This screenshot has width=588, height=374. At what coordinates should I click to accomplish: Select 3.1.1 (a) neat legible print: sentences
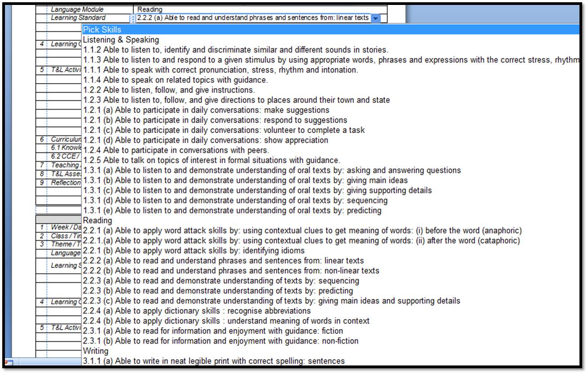pyautogui.click(x=214, y=361)
